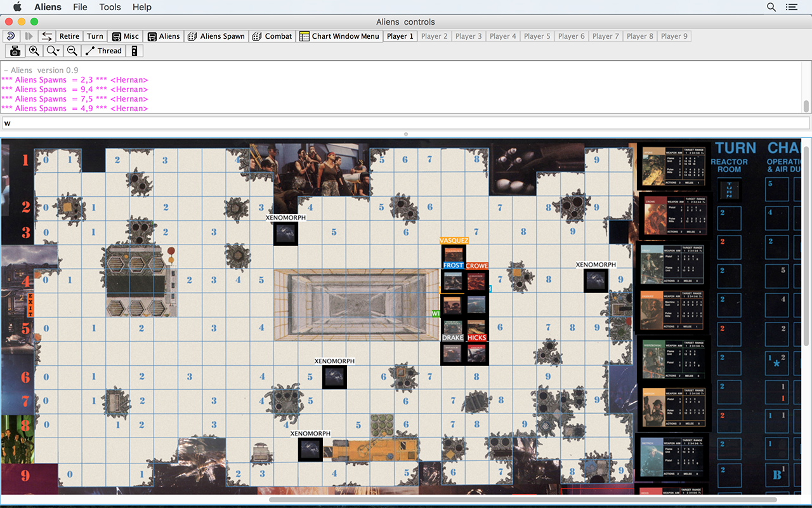Switch to Player 2 hand
Screen dimensions: 812x508
click(x=435, y=36)
